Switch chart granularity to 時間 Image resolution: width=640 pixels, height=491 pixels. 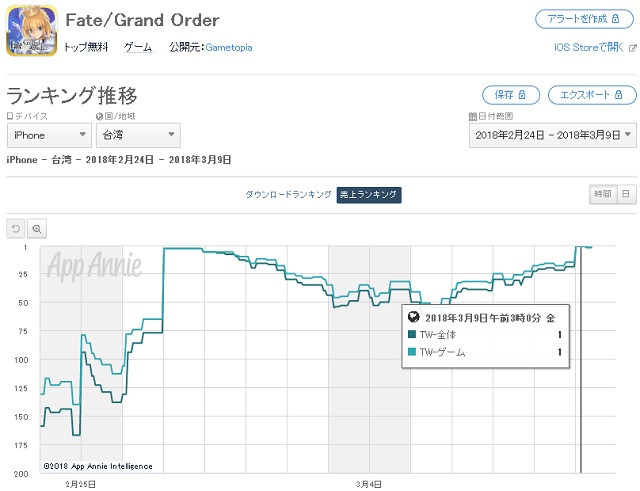tap(602, 195)
